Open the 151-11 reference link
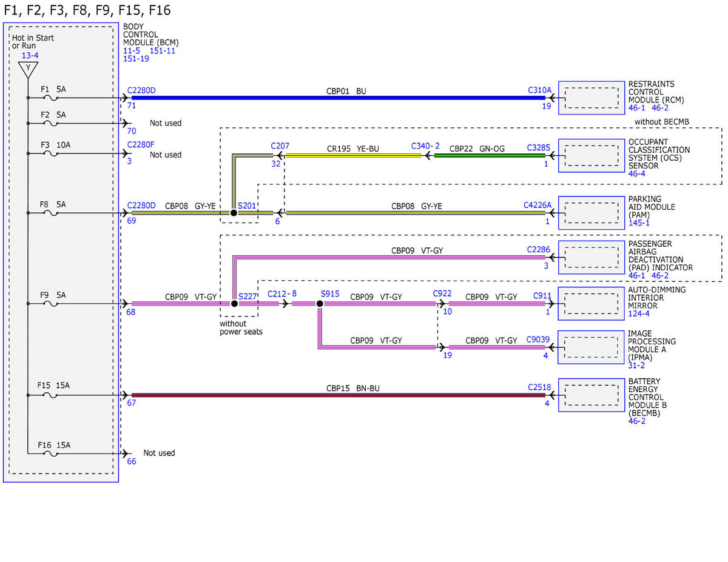 pos(163,51)
